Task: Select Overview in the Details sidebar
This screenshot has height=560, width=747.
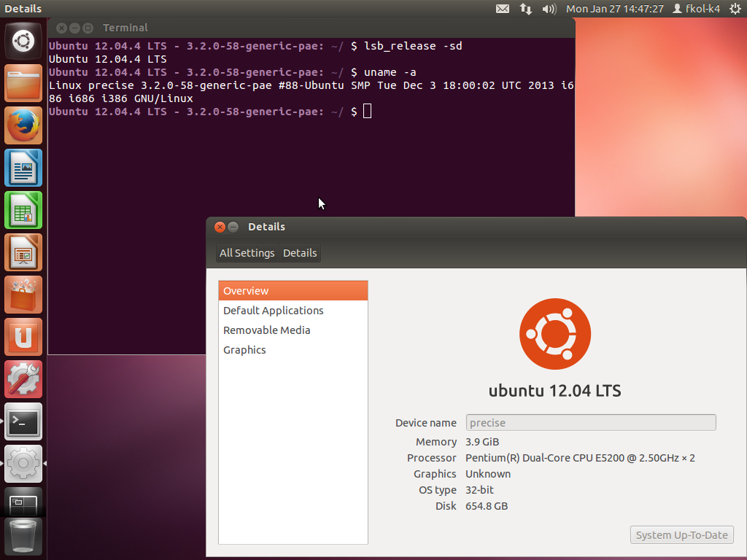Action: [x=293, y=291]
